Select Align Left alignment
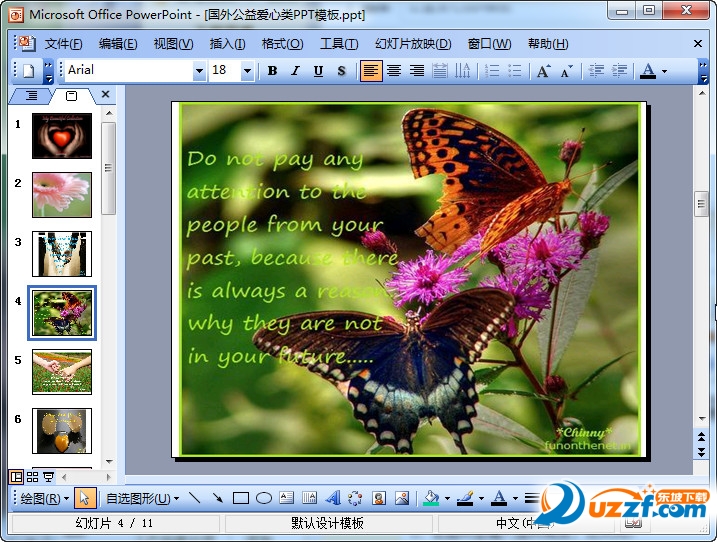 click(371, 71)
